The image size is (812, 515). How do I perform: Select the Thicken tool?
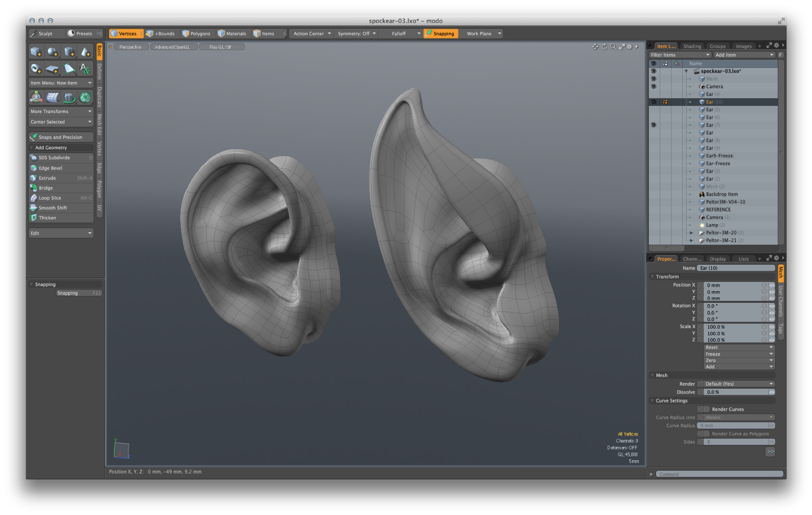tap(61, 218)
